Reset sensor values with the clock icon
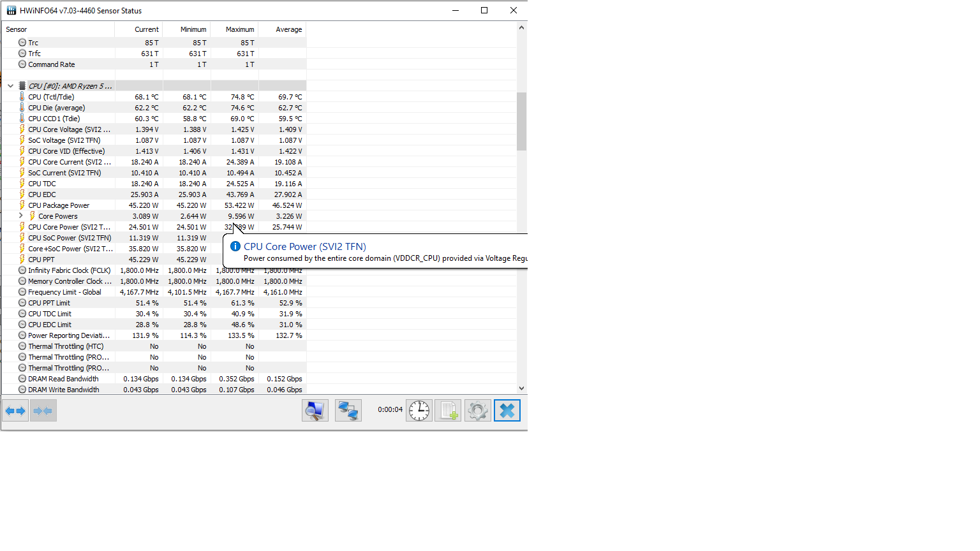980x551 pixels. coord(419,411)
